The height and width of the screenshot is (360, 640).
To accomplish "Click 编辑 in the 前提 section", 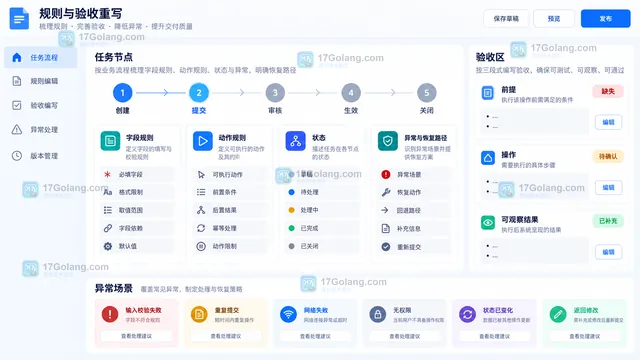I will [608, 122].
